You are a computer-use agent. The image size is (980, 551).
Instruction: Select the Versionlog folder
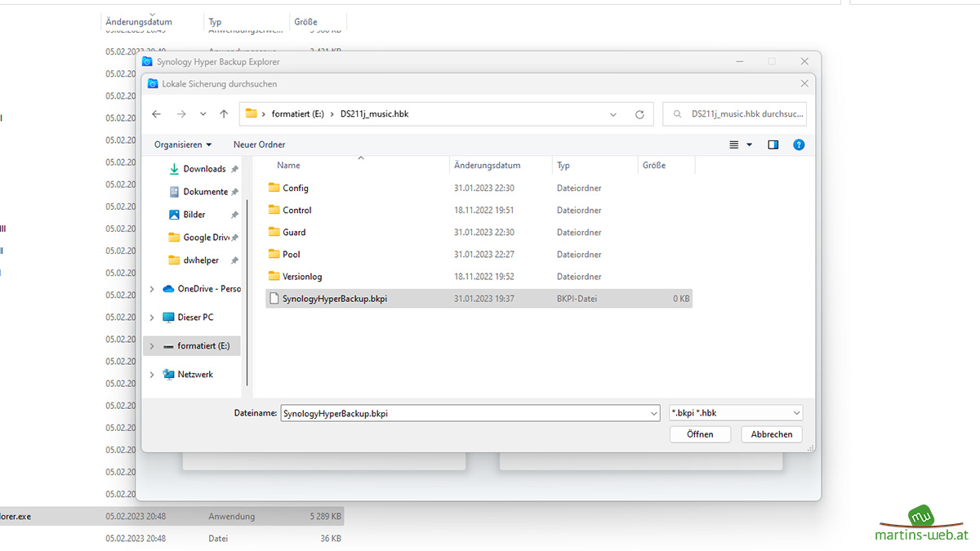click(295, 276)
